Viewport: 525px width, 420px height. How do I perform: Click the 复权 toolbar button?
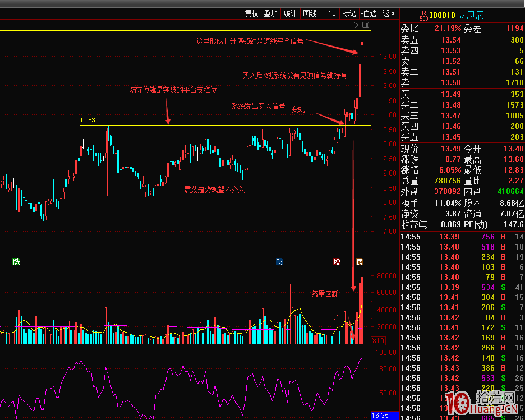click(251, 13)
